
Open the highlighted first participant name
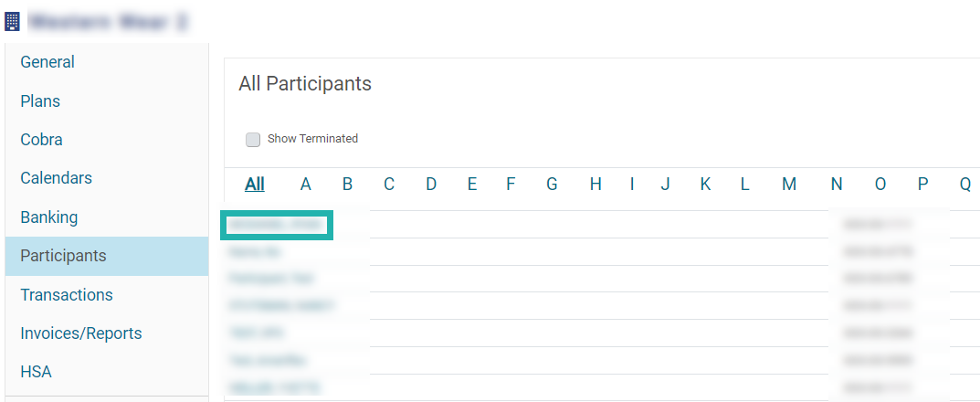point(277,225)
